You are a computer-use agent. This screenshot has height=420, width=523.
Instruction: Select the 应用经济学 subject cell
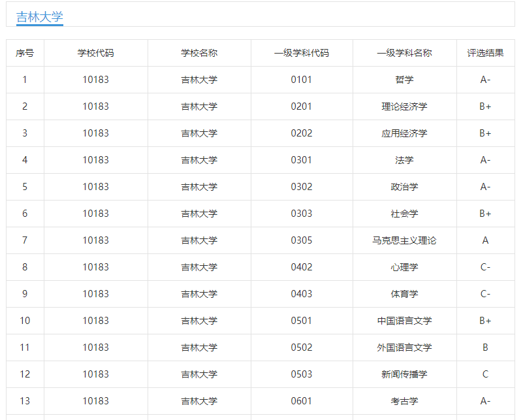click(405, 133)
